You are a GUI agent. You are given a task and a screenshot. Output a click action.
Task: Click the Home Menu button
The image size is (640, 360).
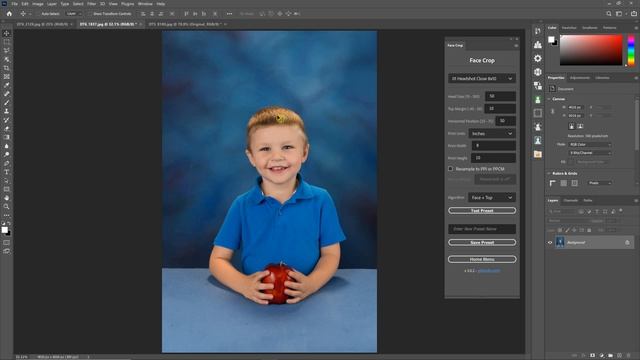pos(482,259)
